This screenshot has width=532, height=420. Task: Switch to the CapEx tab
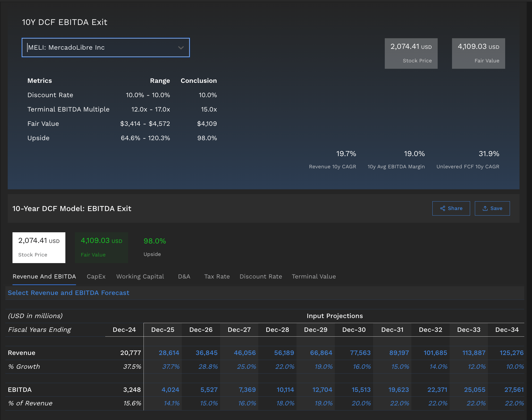click(x=96, y=277)
